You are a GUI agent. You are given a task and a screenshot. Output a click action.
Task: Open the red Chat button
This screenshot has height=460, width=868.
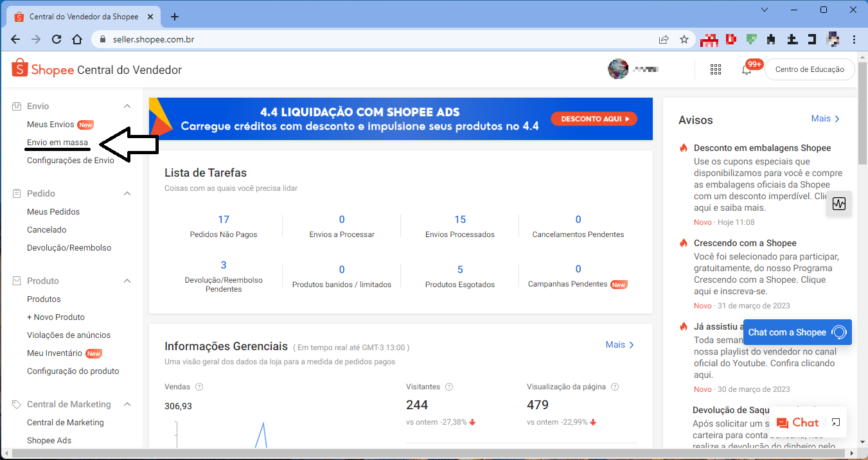(x=797, y=423)
